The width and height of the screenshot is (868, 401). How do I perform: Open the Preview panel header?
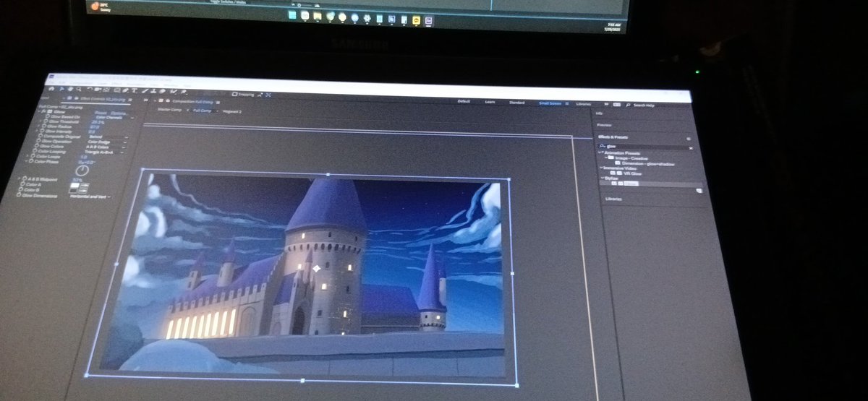coord(604,125)
